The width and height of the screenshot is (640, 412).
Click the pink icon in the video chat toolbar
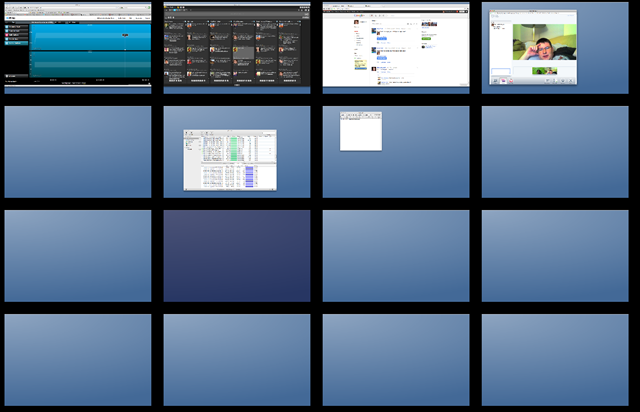click(505, 81)
